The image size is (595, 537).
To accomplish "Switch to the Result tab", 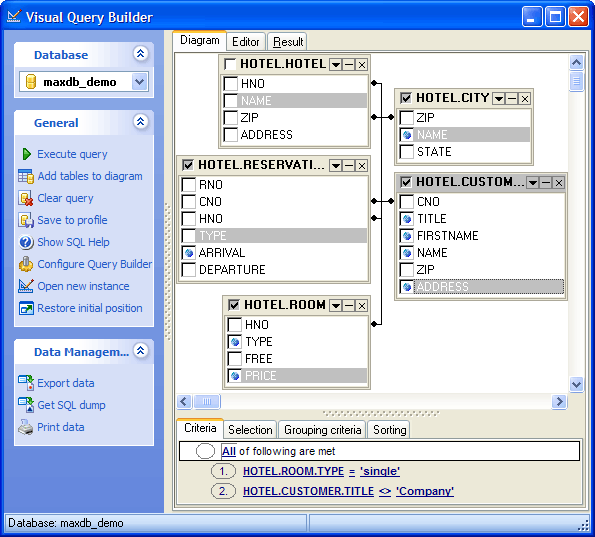I will (288, 42).
